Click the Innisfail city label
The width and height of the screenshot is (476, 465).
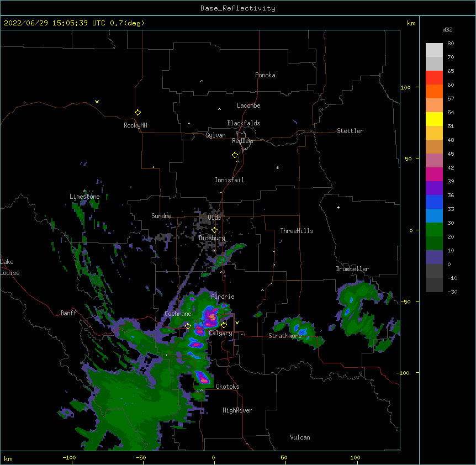coord(229,180)
